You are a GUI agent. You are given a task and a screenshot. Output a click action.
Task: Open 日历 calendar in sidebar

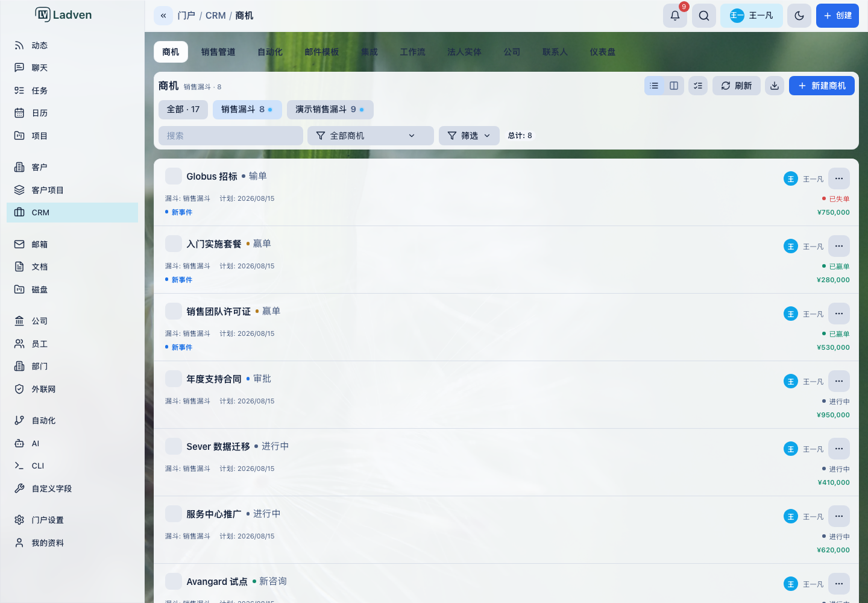[72, 113]
